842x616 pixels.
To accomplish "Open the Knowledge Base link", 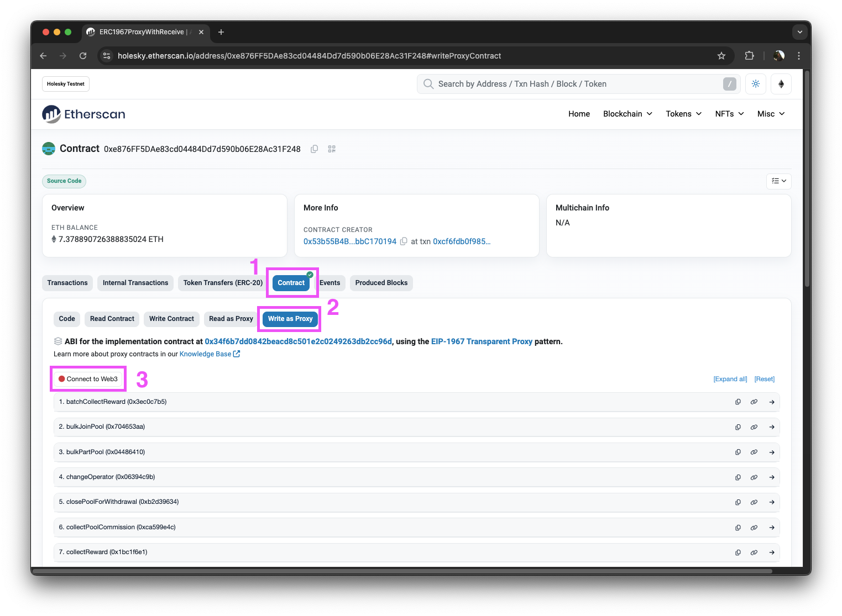I will pyautogui.click(x=210, y=354).
